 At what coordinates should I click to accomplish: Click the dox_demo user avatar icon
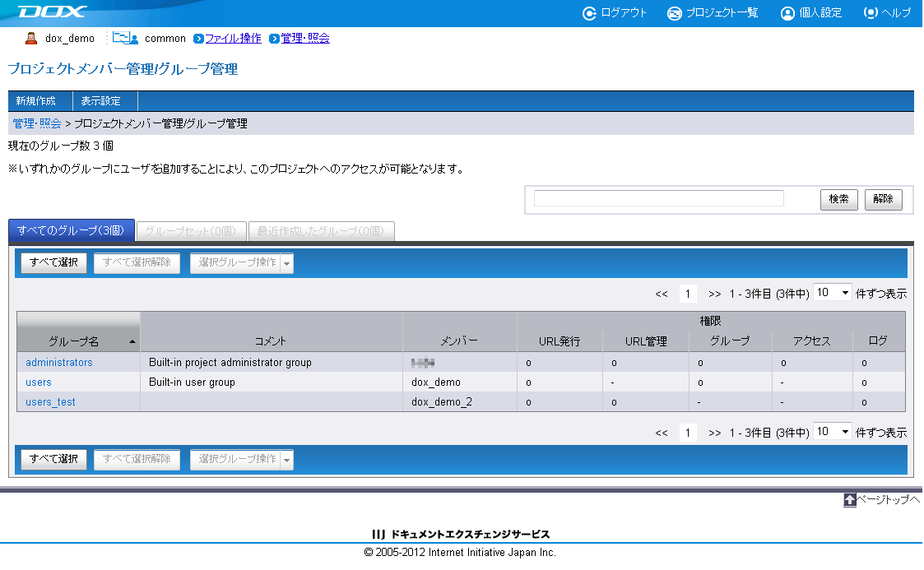coord(31,38)
